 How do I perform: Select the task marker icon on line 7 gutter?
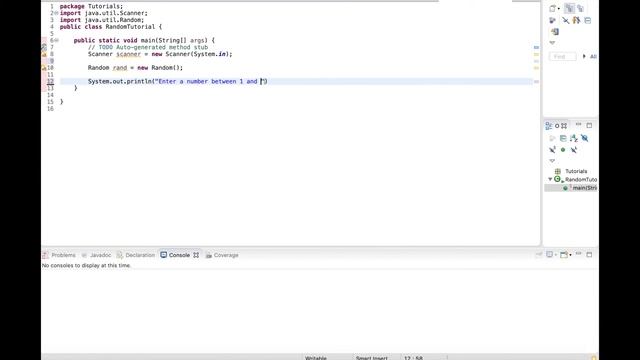tap(44, 47)
